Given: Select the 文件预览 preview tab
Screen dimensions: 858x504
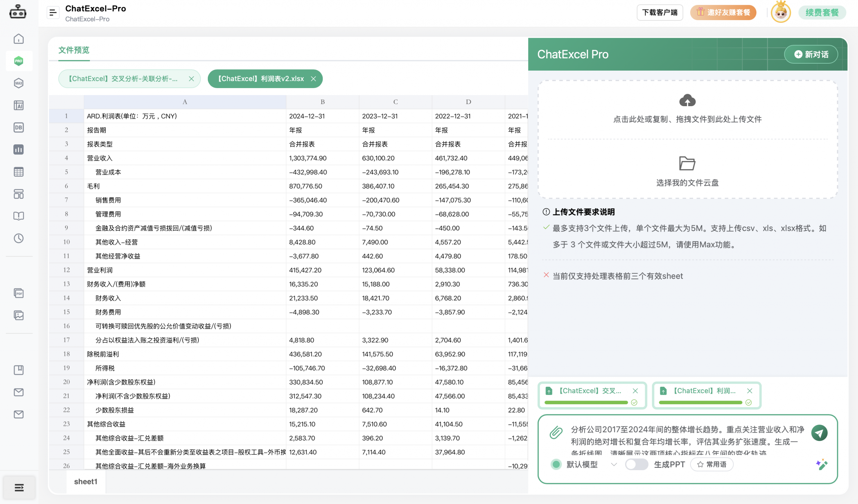Looking at the screenshot, I should pos(73,50).
